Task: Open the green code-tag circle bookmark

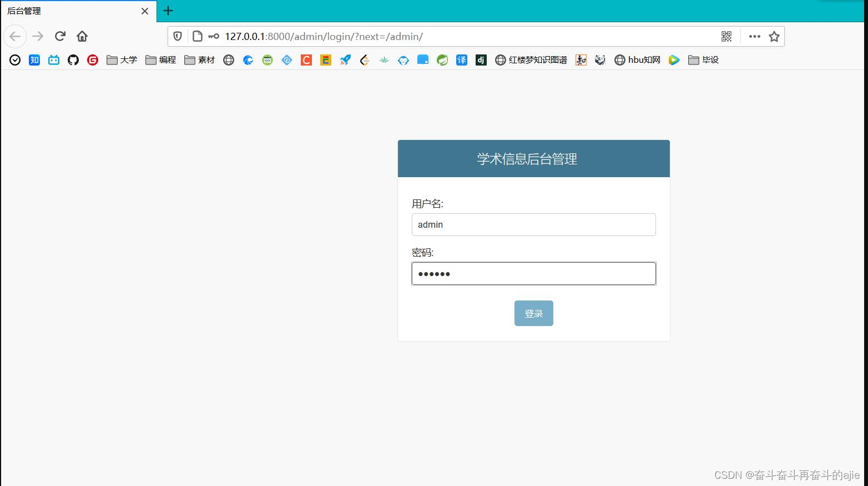Action: click(x=268, y=60)
